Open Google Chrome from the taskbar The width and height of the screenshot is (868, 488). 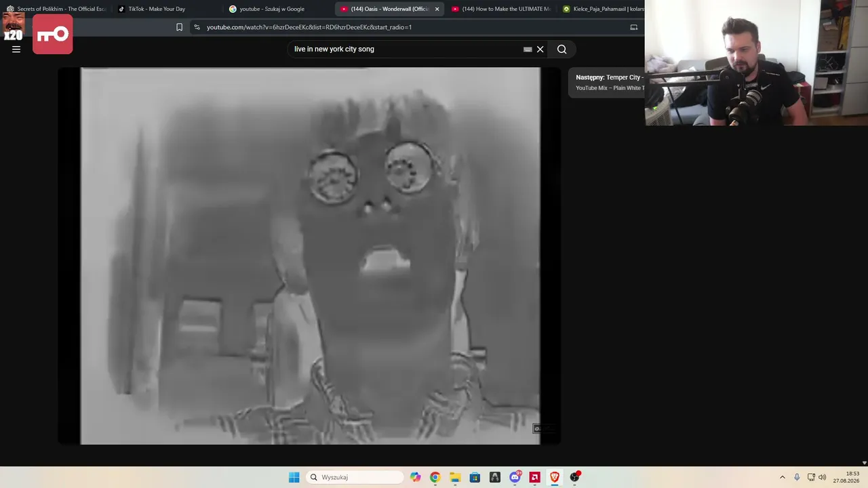point(435,477)
